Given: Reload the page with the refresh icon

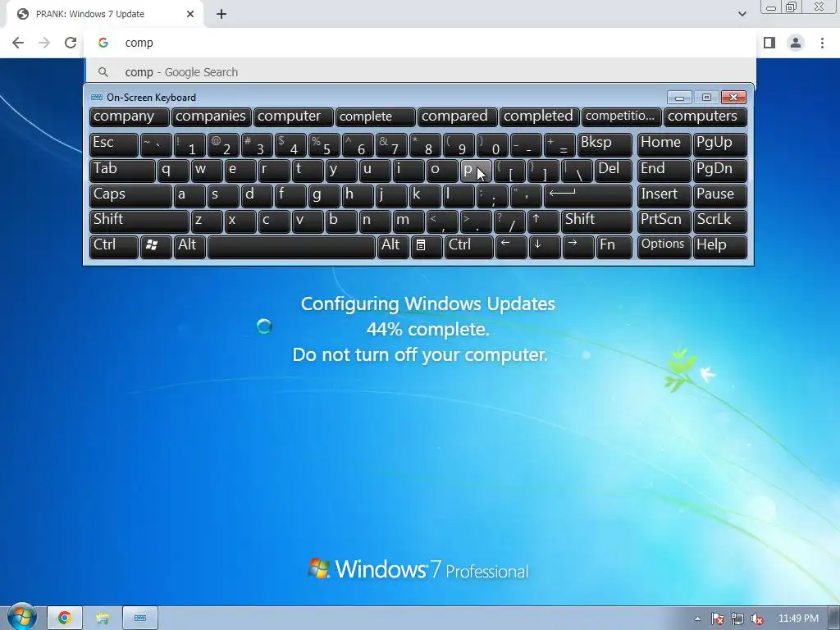Looking at the screenshot, I should point(71,43).
